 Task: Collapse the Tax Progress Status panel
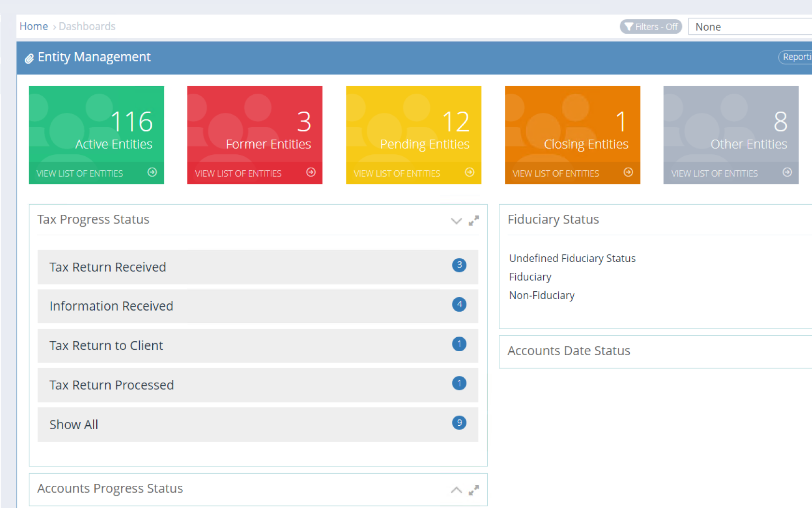(x=456, y=221)
